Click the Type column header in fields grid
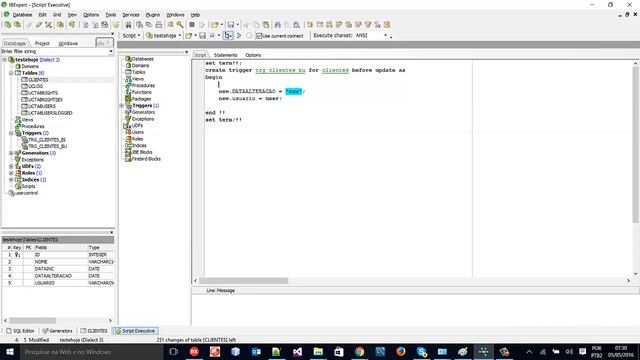Screen dimensions: 640x360 100,248
